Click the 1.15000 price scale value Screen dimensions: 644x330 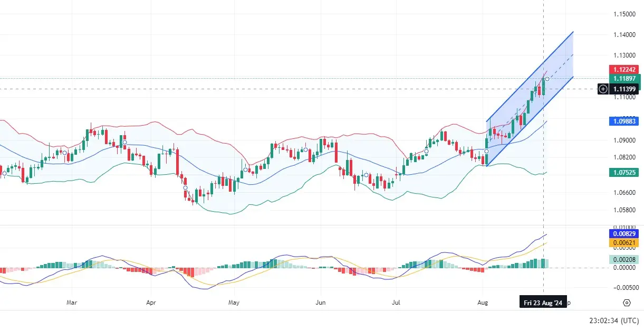point(624,14)
